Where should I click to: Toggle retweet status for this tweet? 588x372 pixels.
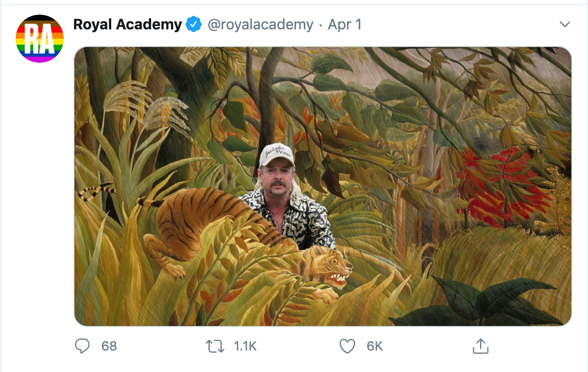click(x=215, y=346)
